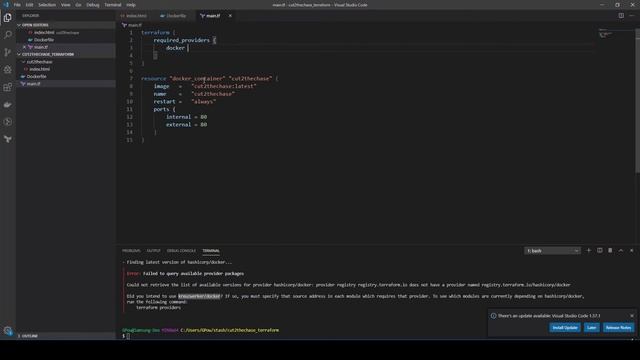Click the Release Notes button
Screen dimensions: 640x360
point(618,327)
